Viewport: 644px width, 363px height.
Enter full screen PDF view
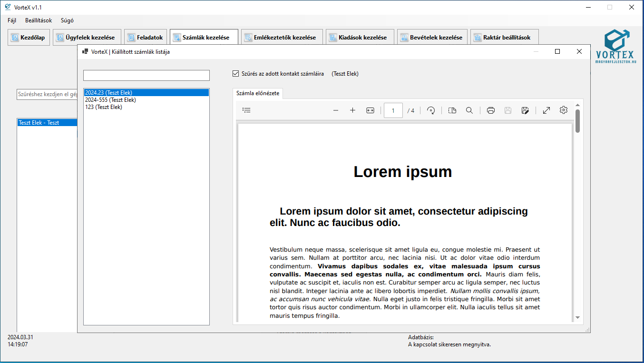click(x=546, y=110)
